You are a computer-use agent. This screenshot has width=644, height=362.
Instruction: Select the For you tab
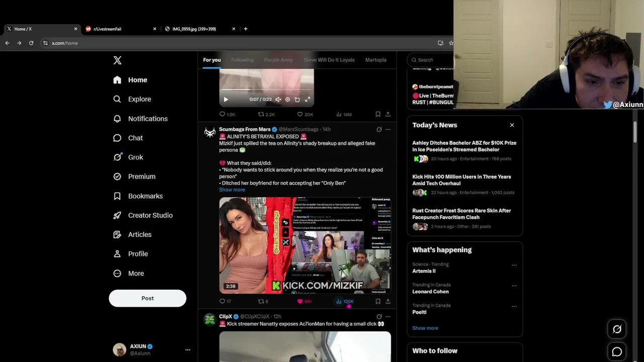[212, 60]
